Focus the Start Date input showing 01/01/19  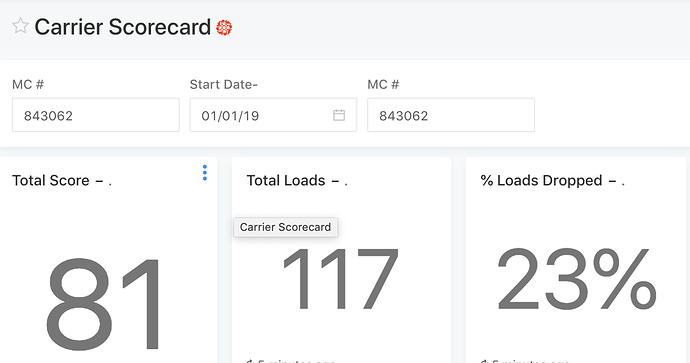(x=273, y=115)
